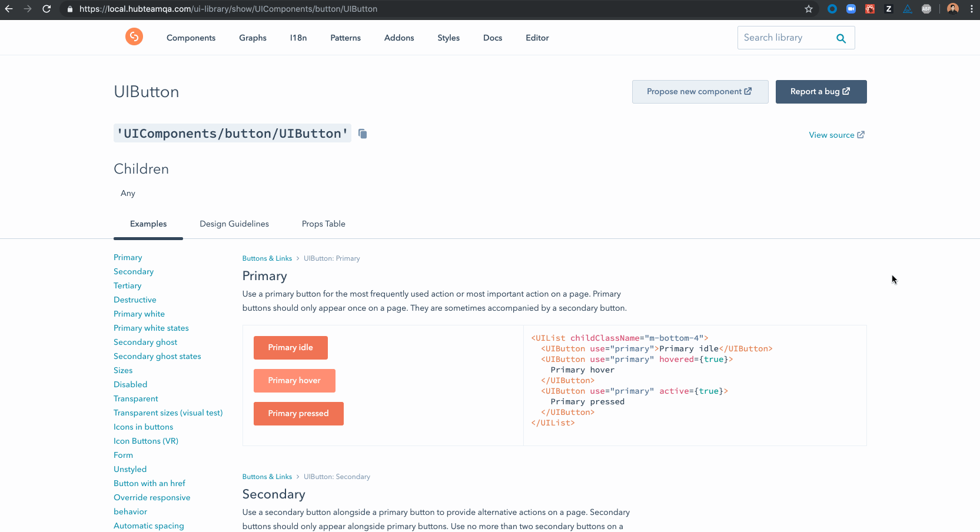Click the browser back arrow
The image size is (980, 532).
(9, 9)
